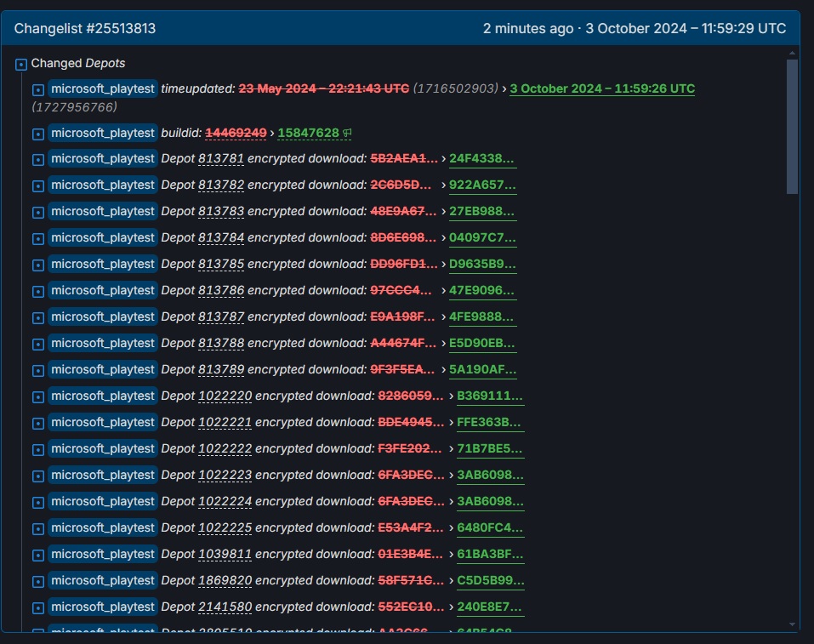Click the megaphone icon after buildid 15847628

[347, 134]
